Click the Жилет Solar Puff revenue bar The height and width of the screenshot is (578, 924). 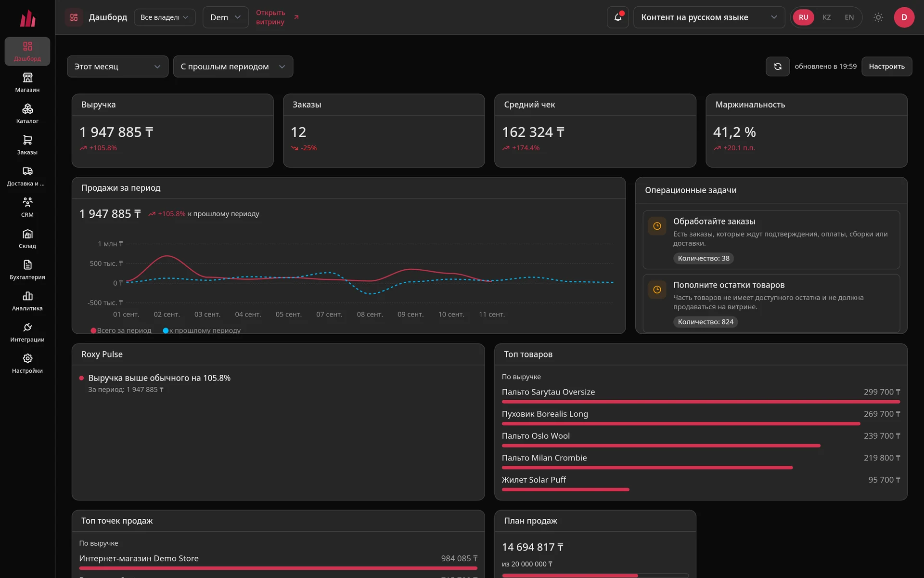(x=565, y=489)
